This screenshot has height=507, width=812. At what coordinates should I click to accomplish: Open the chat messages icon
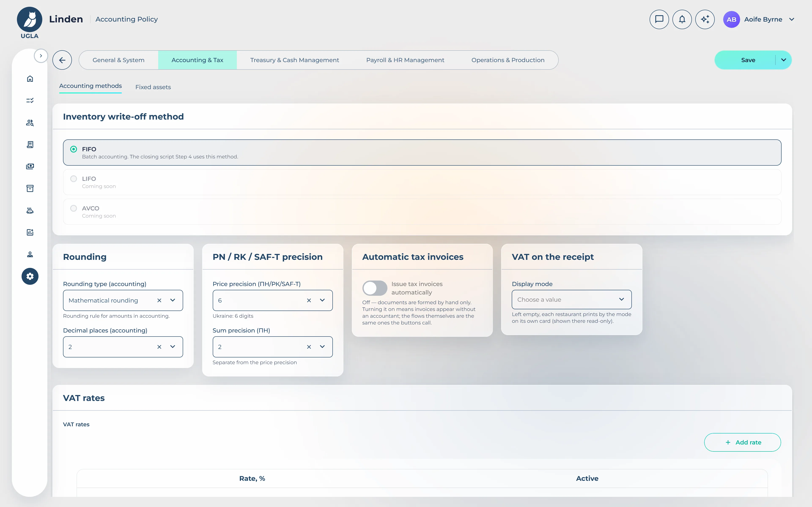pyautogui.click(x=659, y=19)
